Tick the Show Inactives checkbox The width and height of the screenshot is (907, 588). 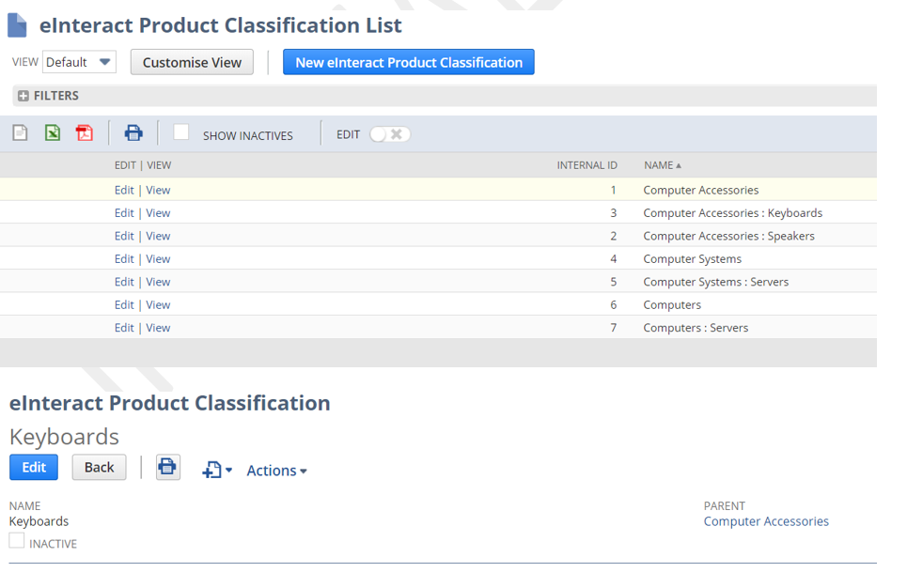pyautogui.click(x=181, y=133)
